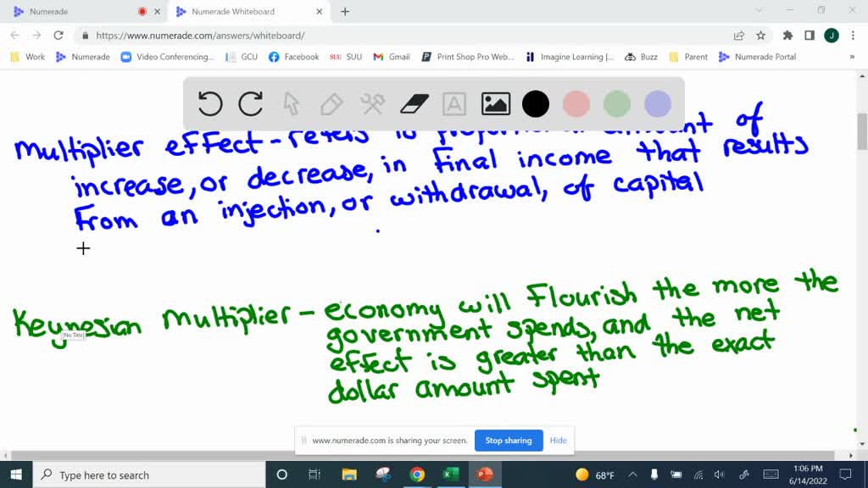Choose the green color swatch
The image size is (868, 488).
(x=616, y=103)
